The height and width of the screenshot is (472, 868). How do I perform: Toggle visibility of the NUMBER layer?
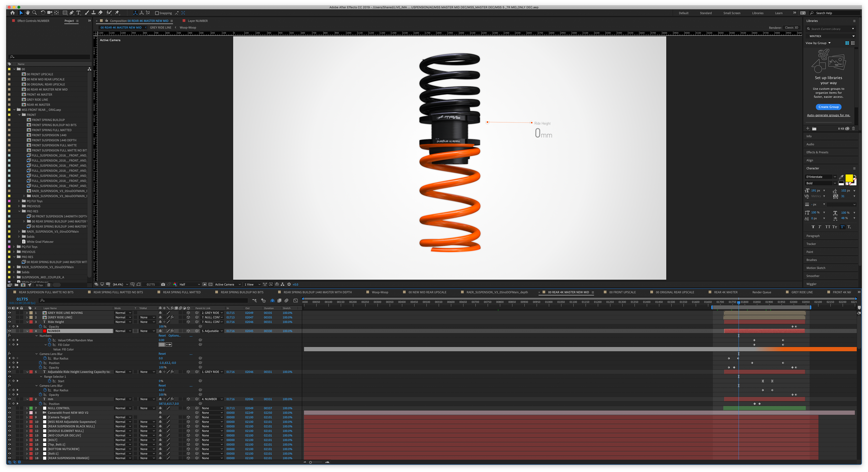coord(9,331)
